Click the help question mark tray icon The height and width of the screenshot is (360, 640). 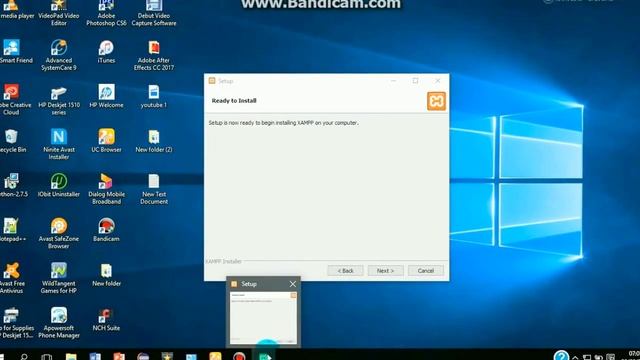coord(561,356)
